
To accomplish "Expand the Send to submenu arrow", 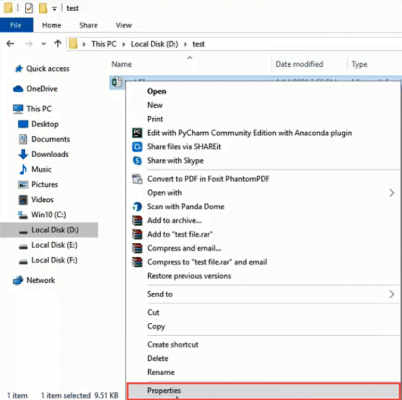I will click(x=392, y=294).
